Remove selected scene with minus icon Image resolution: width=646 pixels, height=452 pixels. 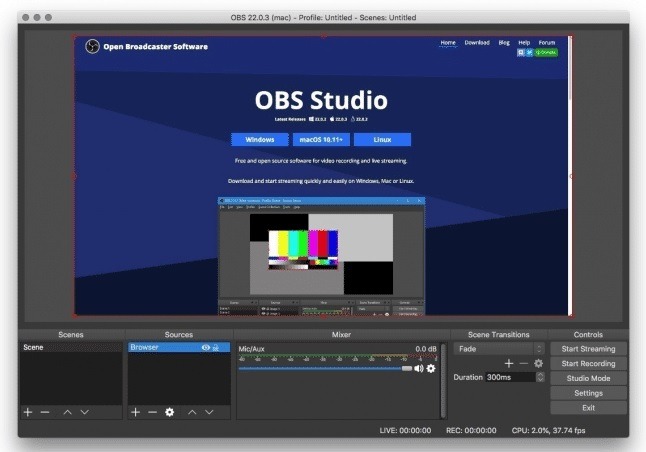tap(45, 412)
